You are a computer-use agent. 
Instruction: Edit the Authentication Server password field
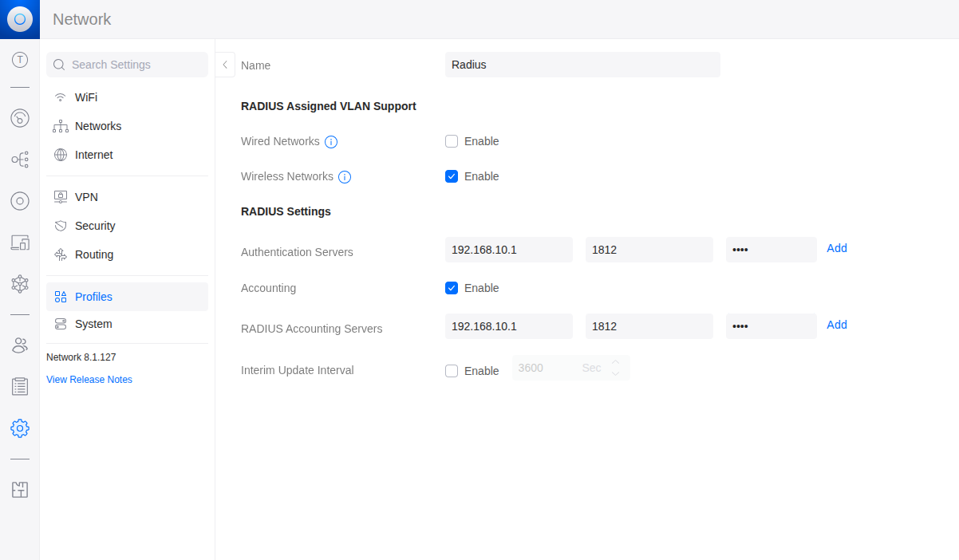tap(772, 250)
